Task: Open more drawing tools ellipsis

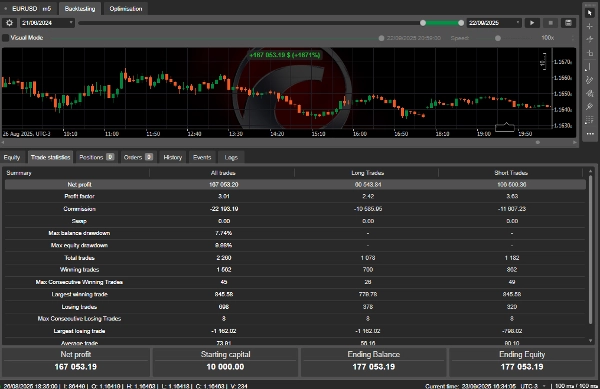Action: pyautogui.click(x=590, y=134)
